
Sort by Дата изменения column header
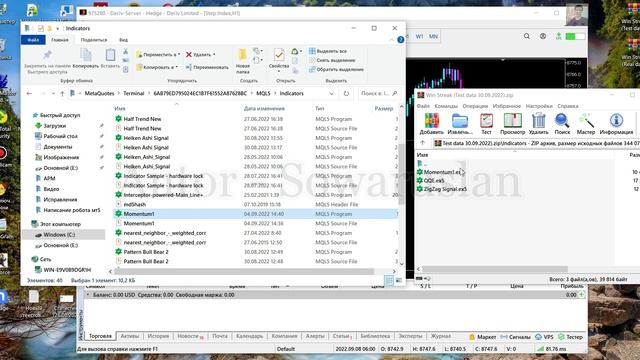click(x=264, y=109)
